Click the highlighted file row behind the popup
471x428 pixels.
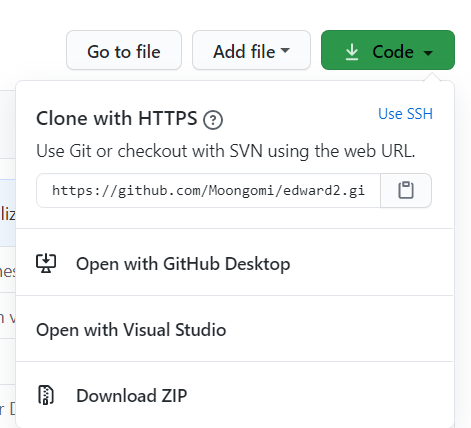point(8,213)
